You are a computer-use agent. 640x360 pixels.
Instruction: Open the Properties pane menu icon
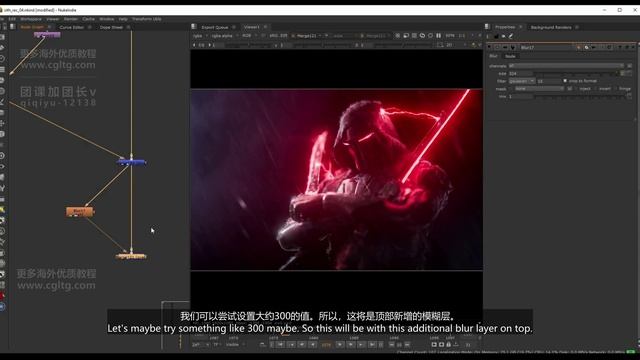[487, 27]
